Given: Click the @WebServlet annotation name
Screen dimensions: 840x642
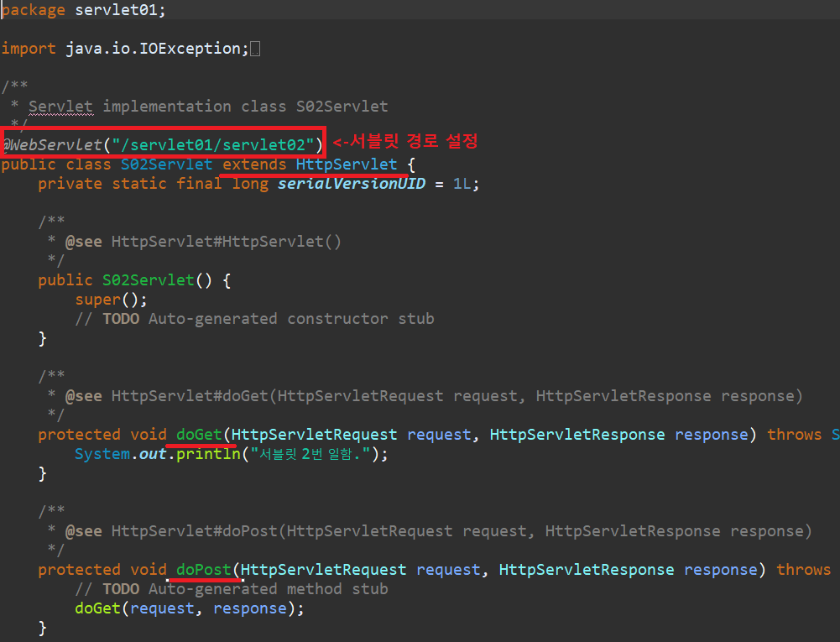Looking at the screenshot, I should [x=52, y=144].
